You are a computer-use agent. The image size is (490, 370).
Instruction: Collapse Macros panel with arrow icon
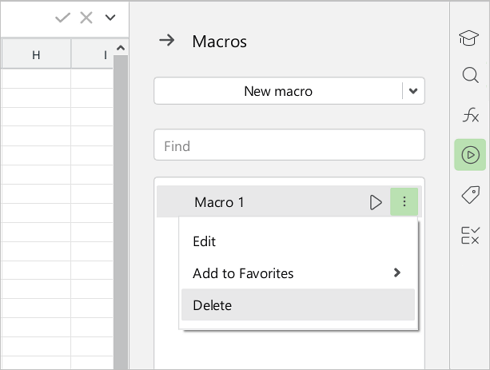click(167, 41)
